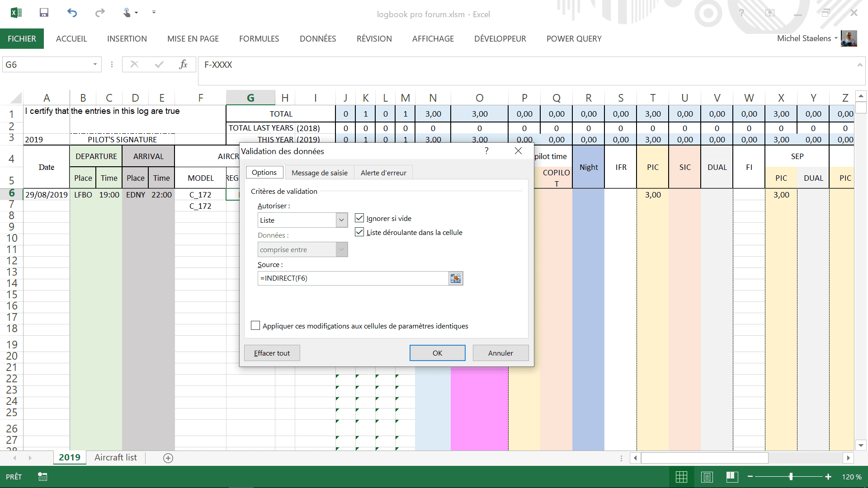Uncheck Ignorer si vide checkbox

[x=359, y=218]
